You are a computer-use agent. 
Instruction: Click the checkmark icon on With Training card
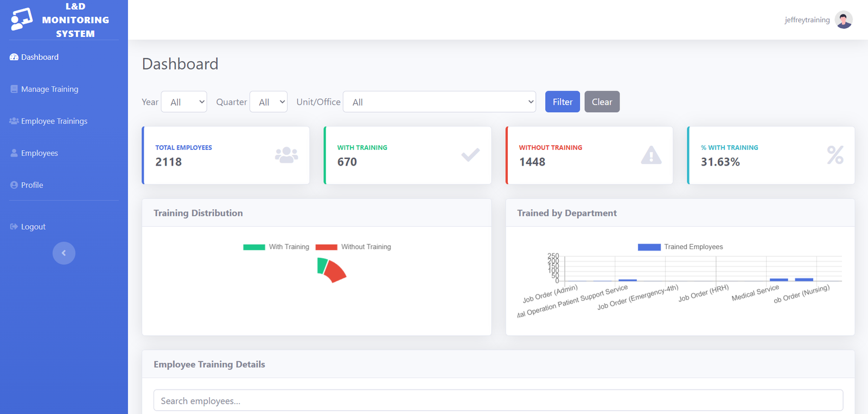pos(470,155)
